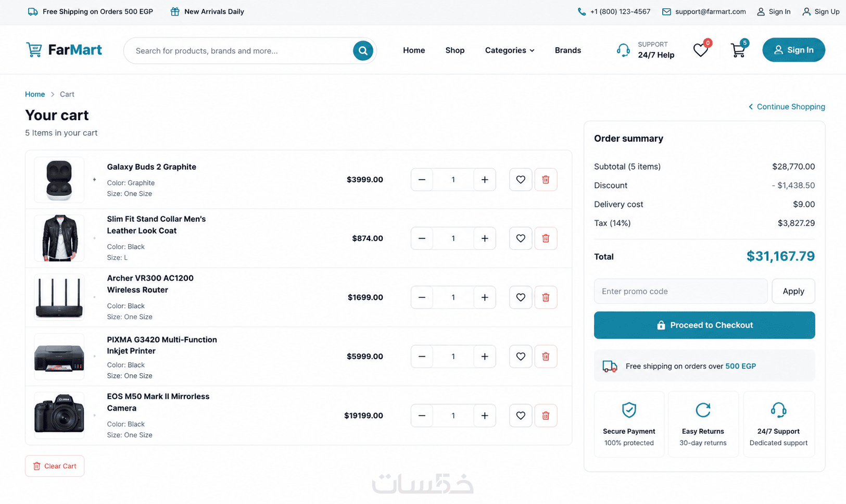Click the FarMart logo
846x504 pixels.
pos(64,50)
